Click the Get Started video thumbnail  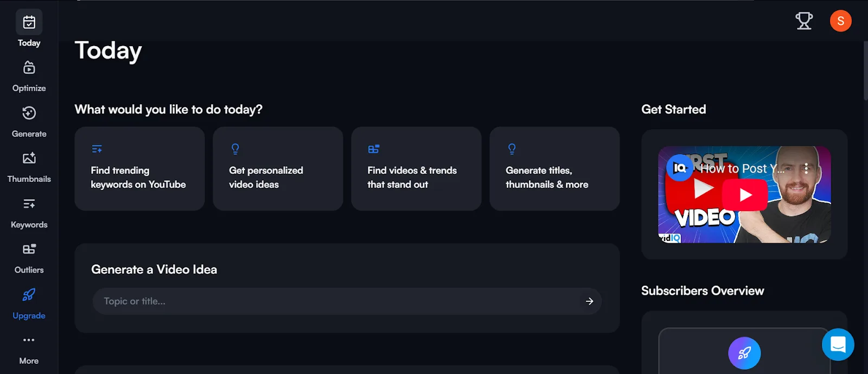(744, 194)
